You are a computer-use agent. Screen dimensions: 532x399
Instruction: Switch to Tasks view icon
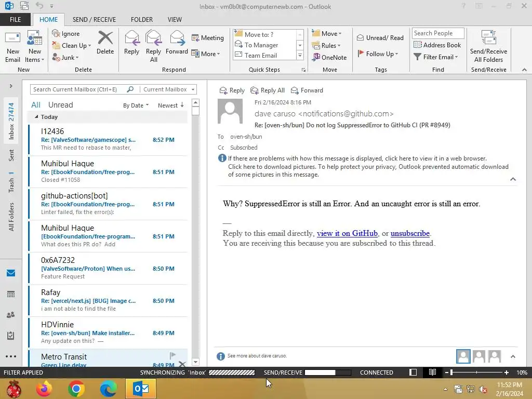pyautogui.click(x=11, y=336)
